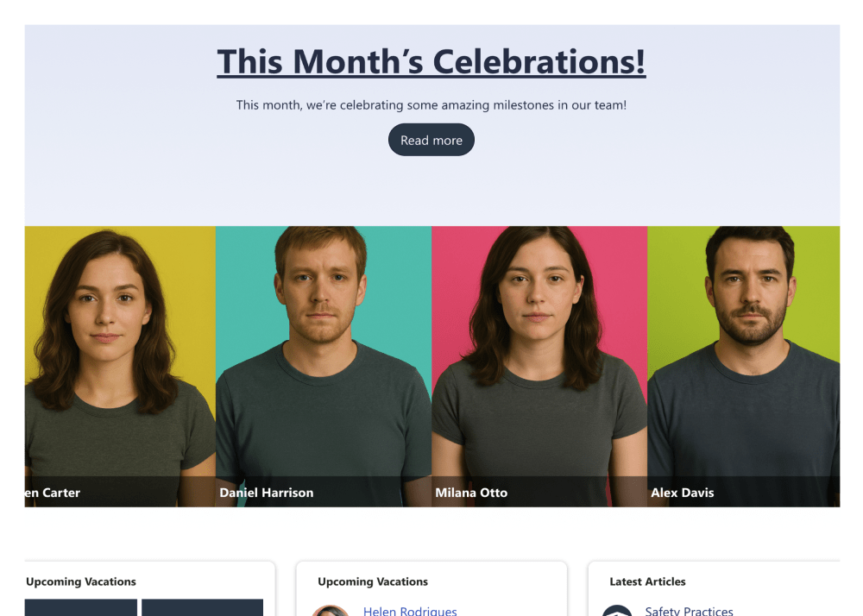Click the Alex Davis name caption
Screen dimensions: 863x616
pyautogui.click(x=683, y=493)
